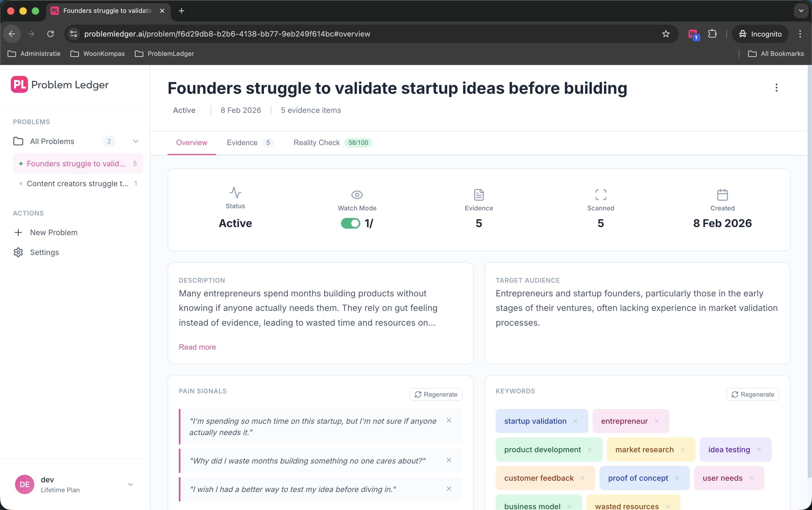Switch to the Evidence tab
812x510 pixels.
[x=242, y=143]
